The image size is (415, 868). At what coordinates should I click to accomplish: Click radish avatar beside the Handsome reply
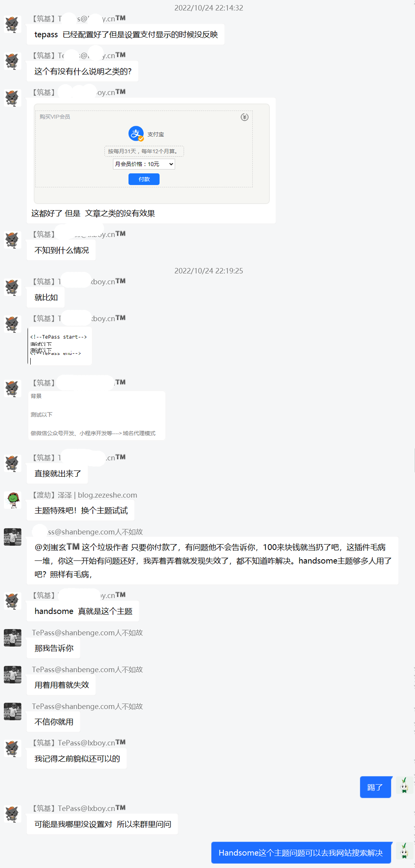[x=404, y=851]
